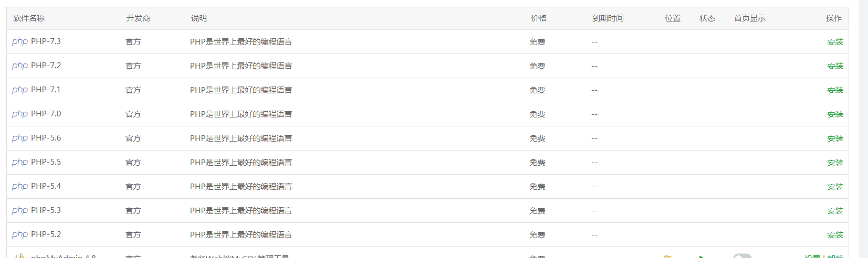Click the php logo beside PHP-7.1
The width and height of the screenshot is (868, 258).
coord(20,90)
